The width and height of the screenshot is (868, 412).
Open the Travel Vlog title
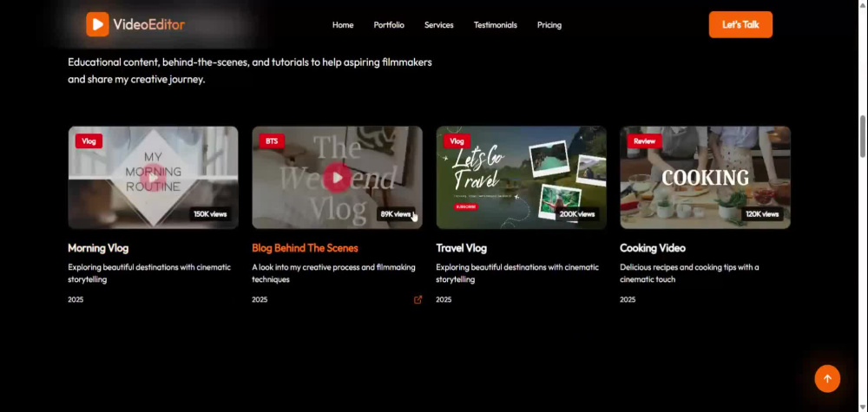pos(461,248)
